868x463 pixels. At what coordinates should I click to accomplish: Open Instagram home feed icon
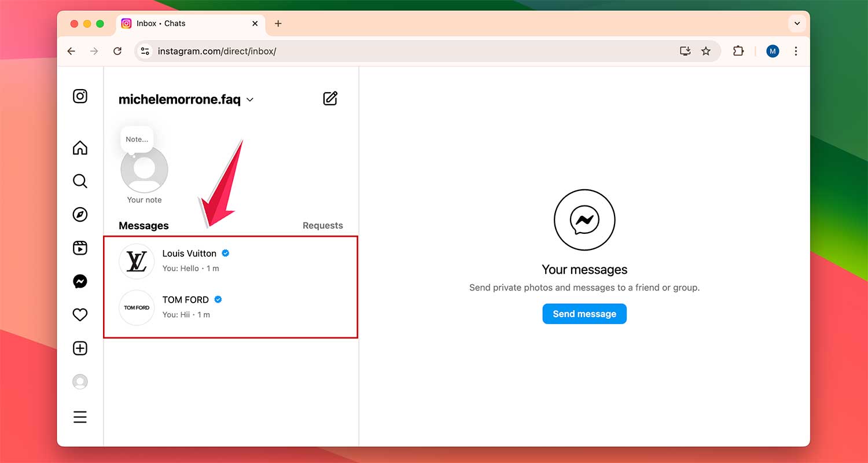pyautogui.click(x=80, y=148)
